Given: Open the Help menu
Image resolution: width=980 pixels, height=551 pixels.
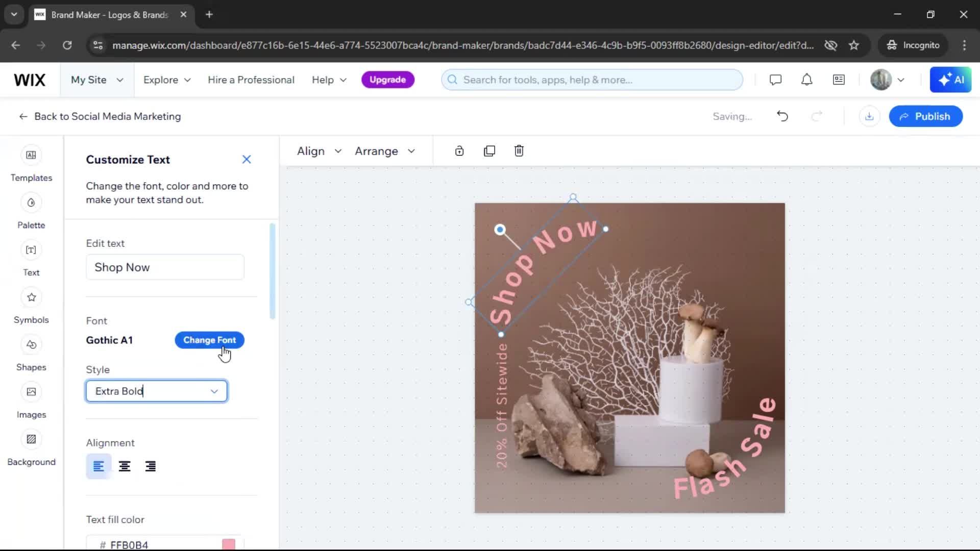Looking at the screenshot, I should tap(329, 80).
